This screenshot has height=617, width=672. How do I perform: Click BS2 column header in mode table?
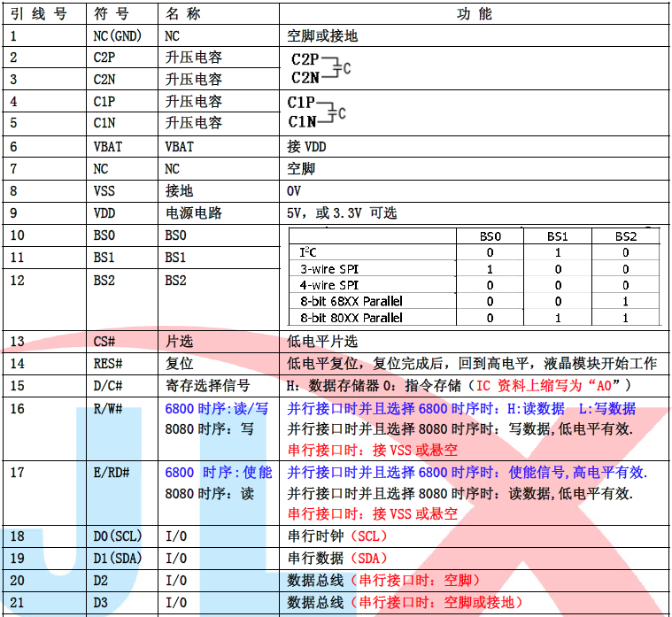pyautogui.click(x=626, y=235)
